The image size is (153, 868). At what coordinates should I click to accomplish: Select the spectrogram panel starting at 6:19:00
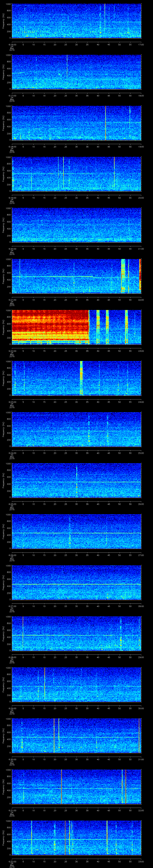point(77,174)
